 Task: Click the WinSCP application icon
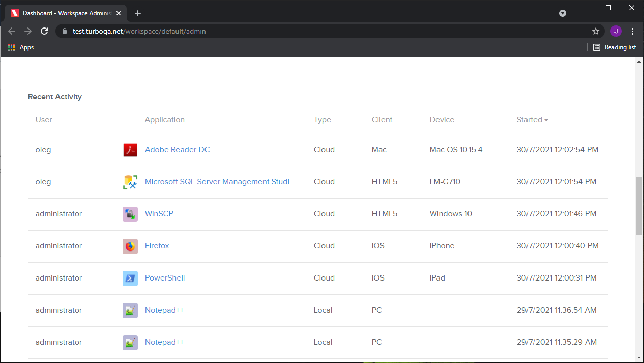(x=130, y=214)
